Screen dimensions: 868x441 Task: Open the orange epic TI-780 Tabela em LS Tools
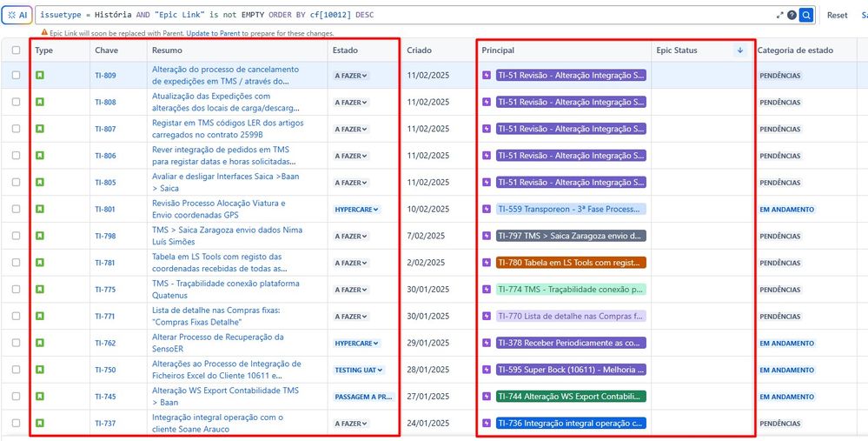point(572,263)
